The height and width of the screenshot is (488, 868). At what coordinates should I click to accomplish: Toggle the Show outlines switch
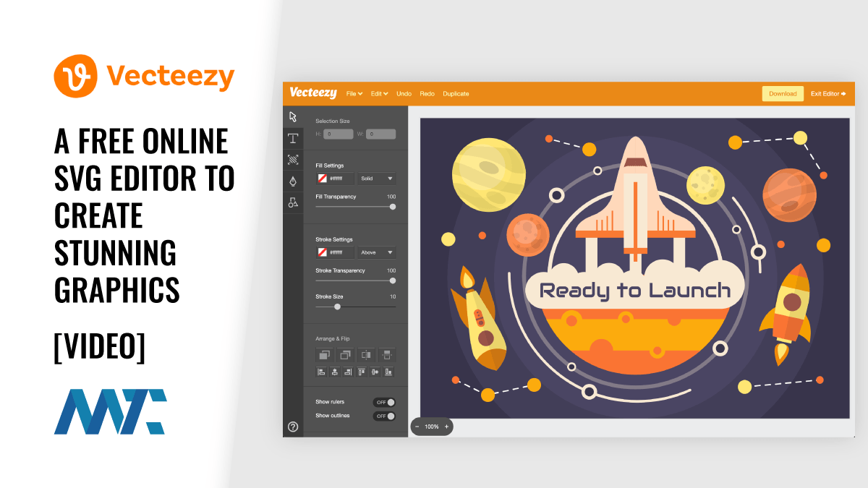pos(384,416)
